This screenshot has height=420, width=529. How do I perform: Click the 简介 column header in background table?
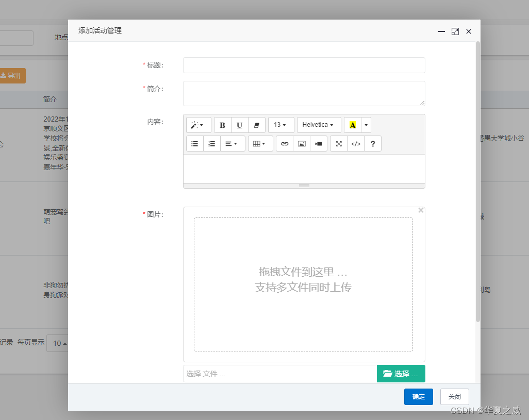[x=50, y=99]
